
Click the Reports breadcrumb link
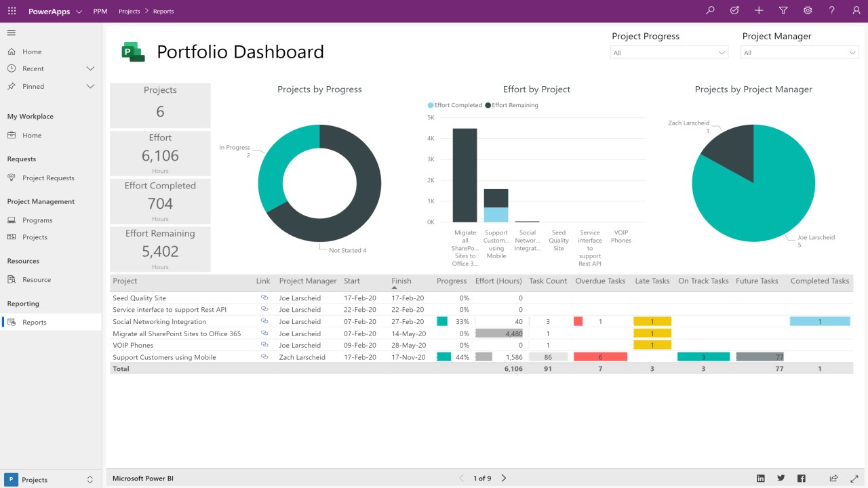click(163, 12)
